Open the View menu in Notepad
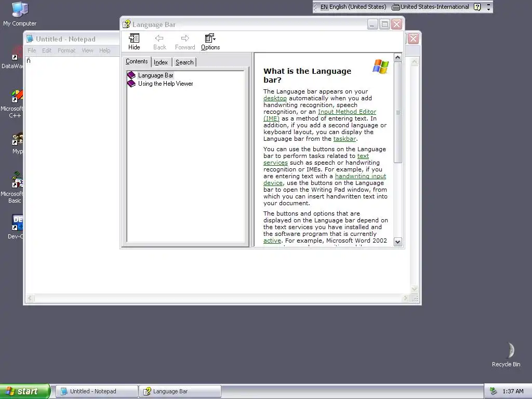The image size is (532, 399). pyautogui.click(x=87, y=50)
